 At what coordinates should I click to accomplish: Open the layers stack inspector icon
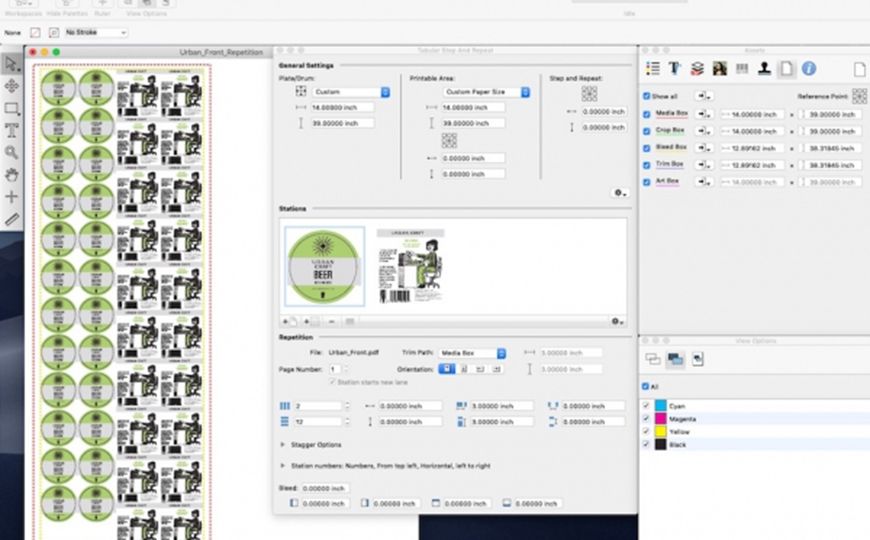pos(697,69)
